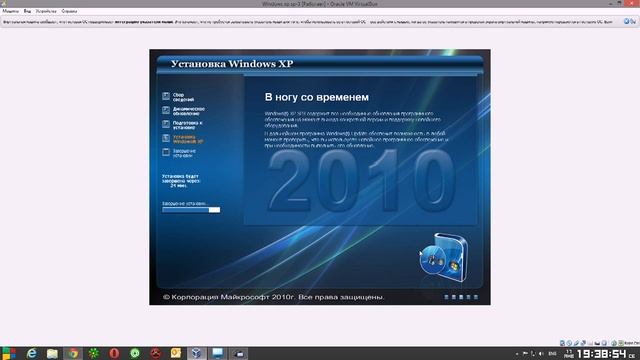Click the VirtualBox network adapter status icon
Image resolution: width=640 pixels, height=360 pixels.
pos(583,343)
